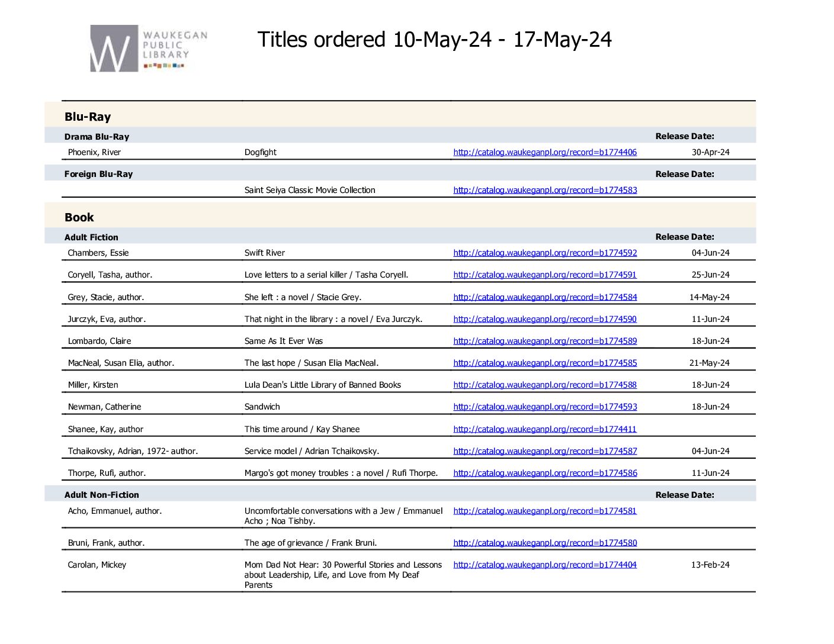The image size is (834, 644).
Task: Select title 'Saint Seiya Classic Movie Collection'
Action: pyautogui.click(x=310, y=190)
